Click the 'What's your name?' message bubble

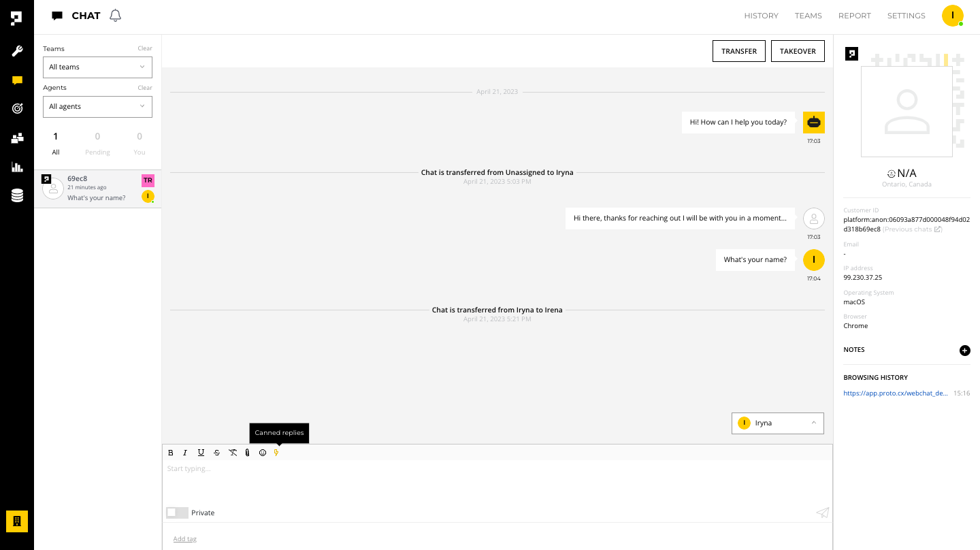pyautogui.click(x=755, y=259)
